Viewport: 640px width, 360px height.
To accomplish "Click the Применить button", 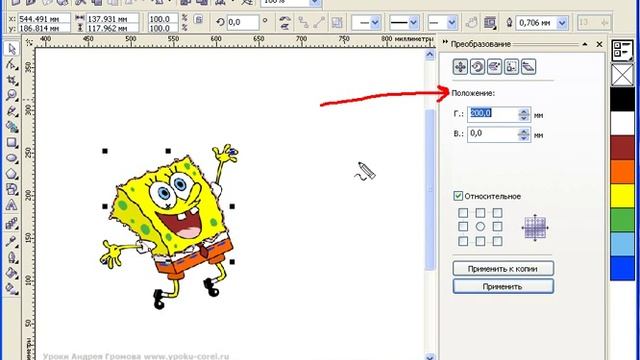I will pos(503,287).
